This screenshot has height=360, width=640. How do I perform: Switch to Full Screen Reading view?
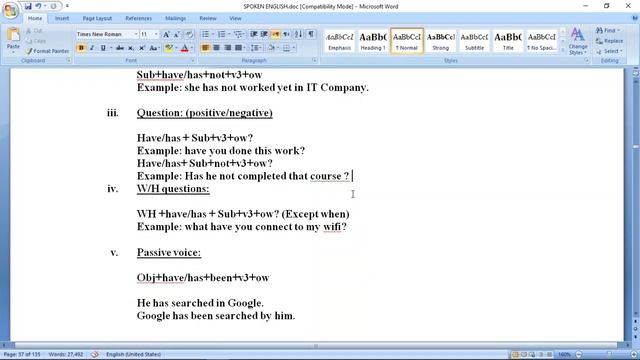524,354
